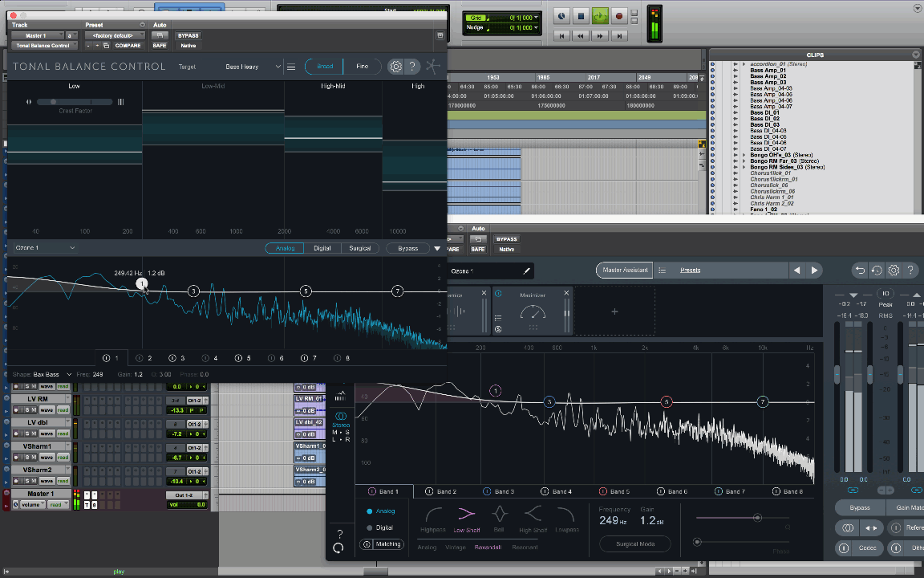Click the Surgical Mode button in Ozone
Viewport: 924px width, 578px height.
point(635,543)
